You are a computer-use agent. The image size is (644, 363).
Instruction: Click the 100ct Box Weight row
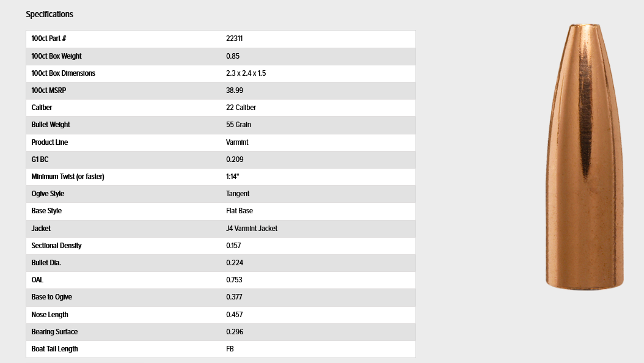(x=221, y=56)
